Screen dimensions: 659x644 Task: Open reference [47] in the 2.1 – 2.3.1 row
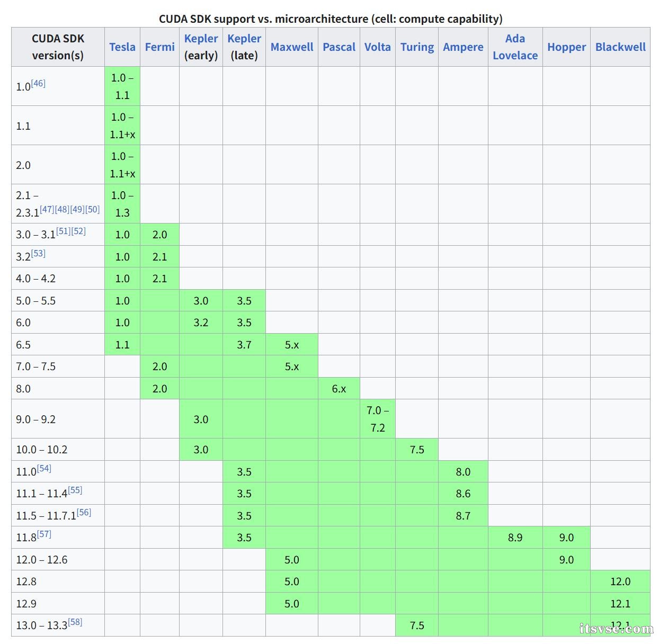(47, 209)
